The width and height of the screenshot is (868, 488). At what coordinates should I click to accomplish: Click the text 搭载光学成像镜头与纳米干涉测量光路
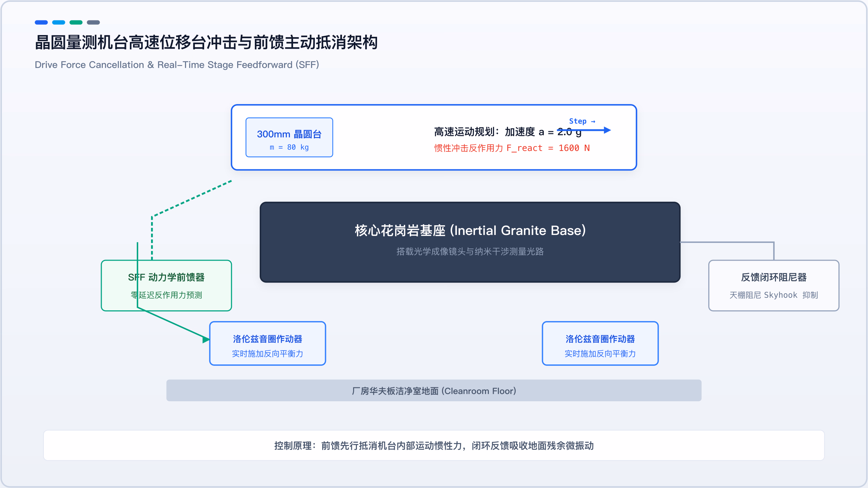[470, 251]
